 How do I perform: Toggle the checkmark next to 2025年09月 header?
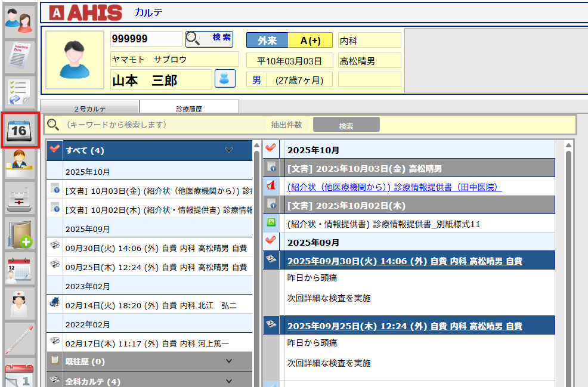tap(271, 242)
